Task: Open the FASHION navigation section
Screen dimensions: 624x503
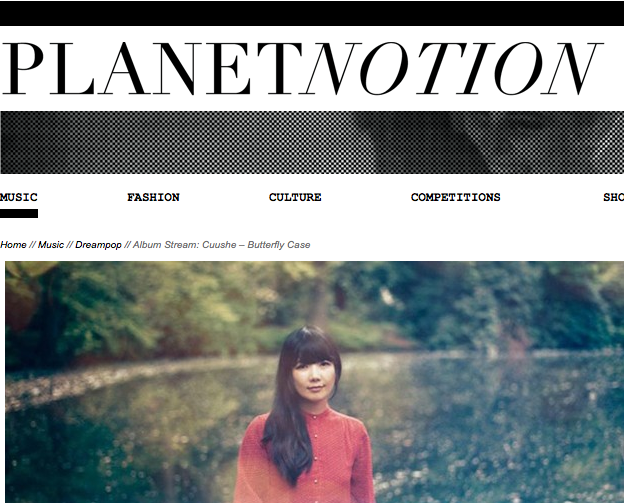Action: [153, 197]
